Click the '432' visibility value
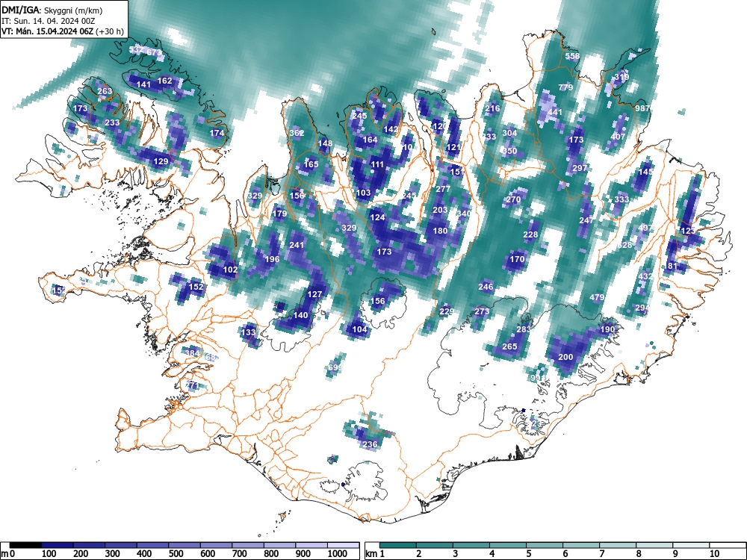747x560 pixels. pyautogui.click(x=646, y=276)
